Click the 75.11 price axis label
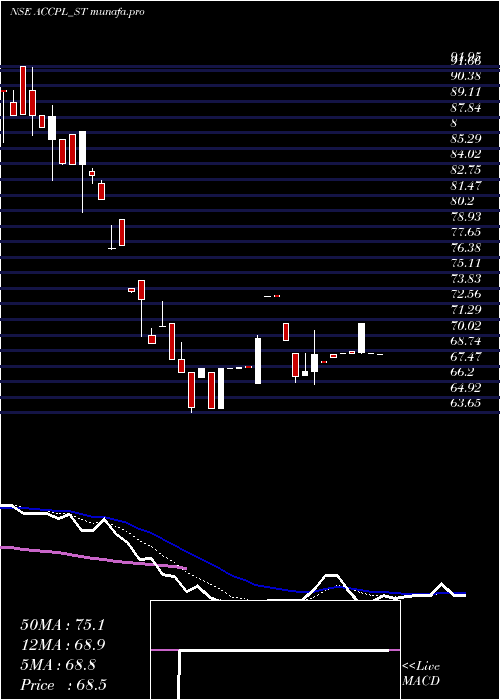The width and height of the screenshot is (500, 700). (466, 263)
